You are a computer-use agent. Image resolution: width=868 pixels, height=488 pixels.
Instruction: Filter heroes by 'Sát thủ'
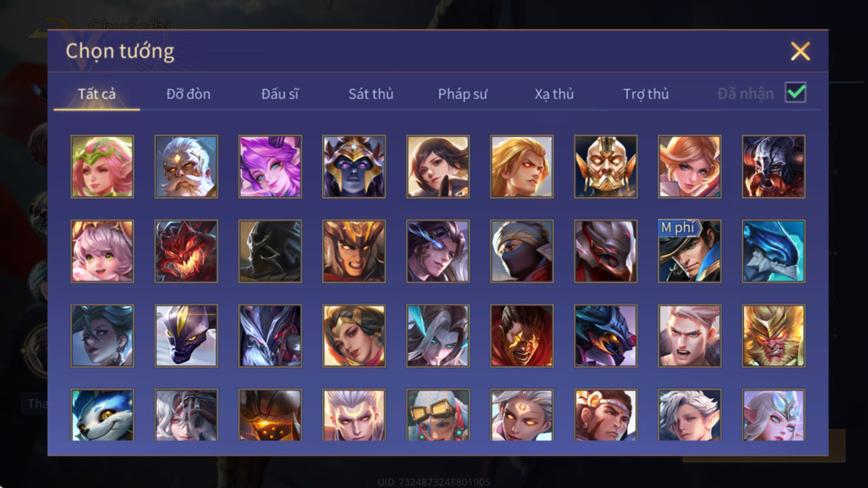click(x=371, y=94)
